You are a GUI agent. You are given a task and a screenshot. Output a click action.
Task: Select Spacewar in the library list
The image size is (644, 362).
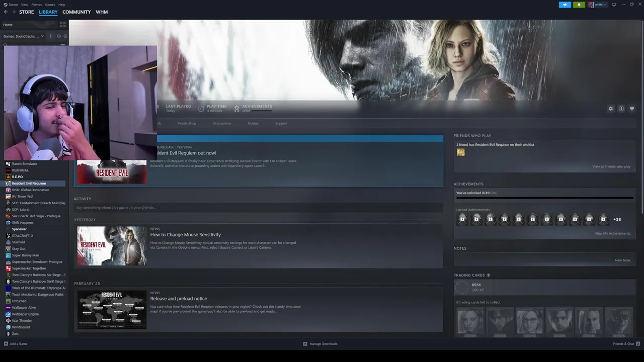[19, 229]
